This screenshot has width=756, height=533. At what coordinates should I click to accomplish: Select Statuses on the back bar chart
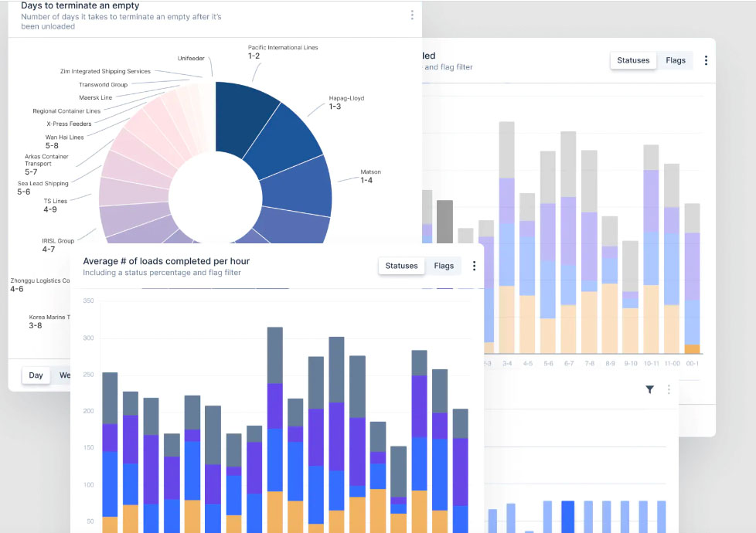[633, 60]
